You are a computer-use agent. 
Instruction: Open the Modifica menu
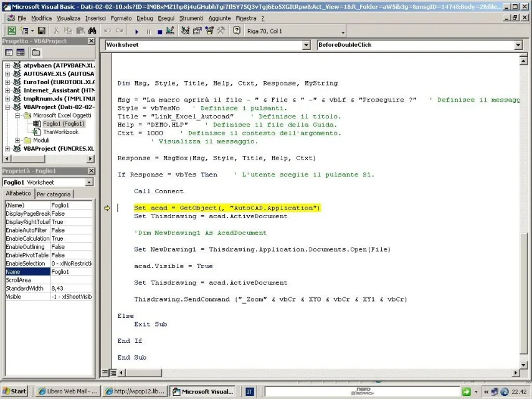pyautogui.click(x=41, y=18)
